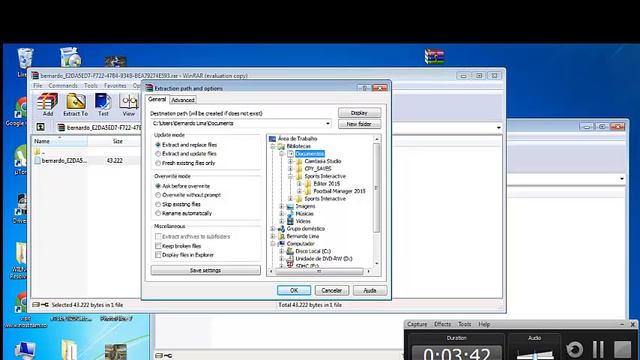This screenshot has height=360, width=640.
Task: Click the Músicas library icon
Action: [x=290, y=213]
